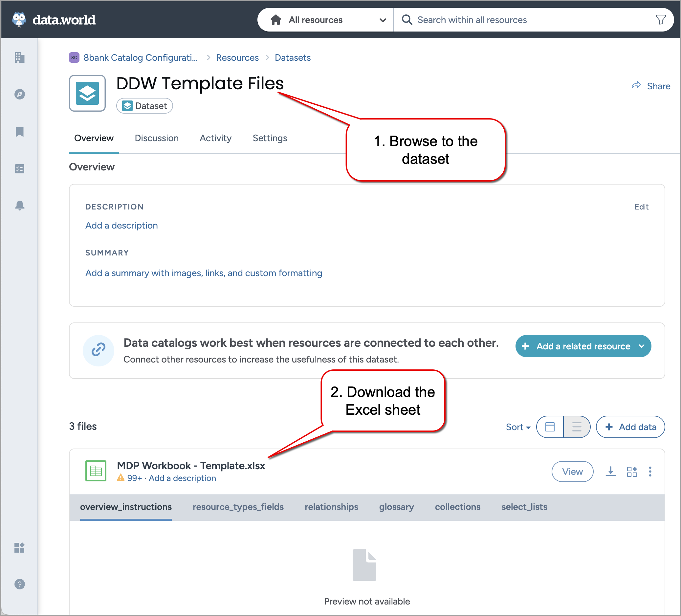Click the DDW Template Files dataset icon

click(x=87, y=93)
